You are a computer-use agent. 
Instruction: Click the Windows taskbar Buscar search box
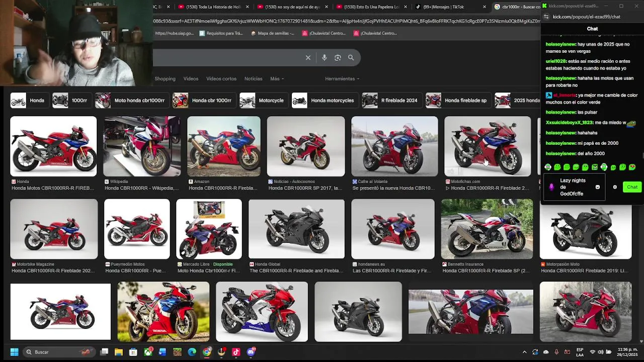59,352
